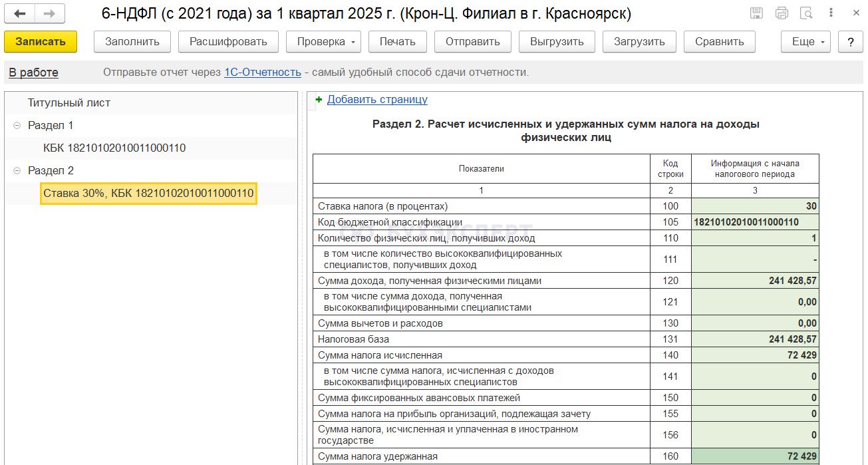Click the printer icon in title bar

pyautogui.click(x=782, y=13)
